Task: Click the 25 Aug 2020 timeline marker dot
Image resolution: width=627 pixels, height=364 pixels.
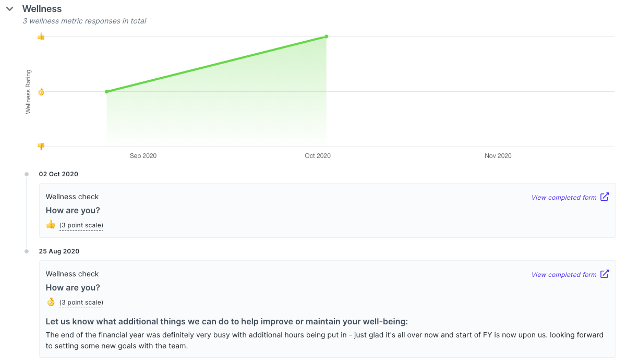Action: pyautogui.click(x=27, y=251)
